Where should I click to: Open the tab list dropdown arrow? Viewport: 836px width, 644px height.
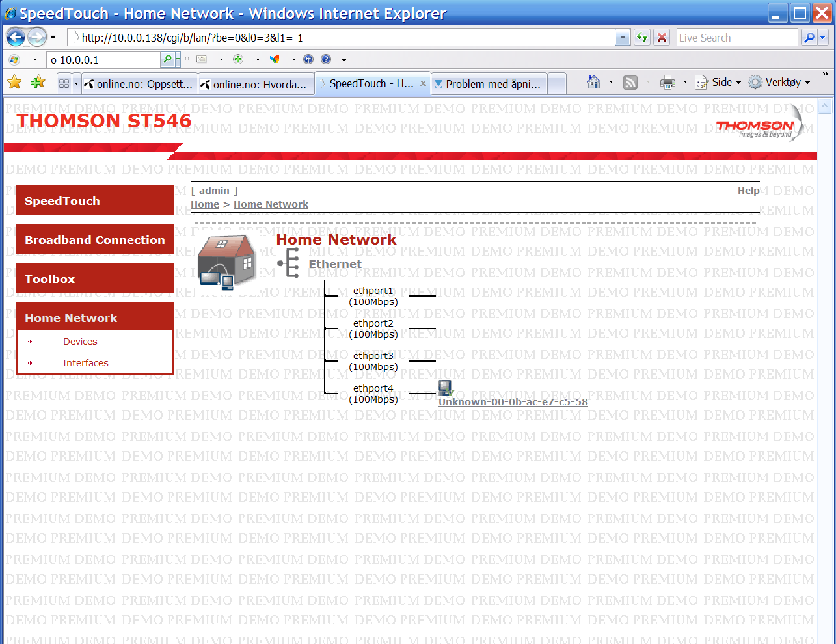76,83
